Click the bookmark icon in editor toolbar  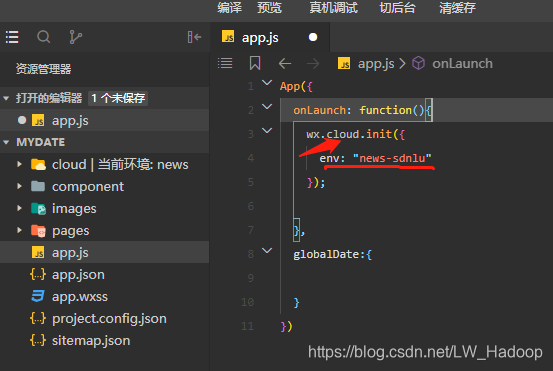[x=255, y=63]
